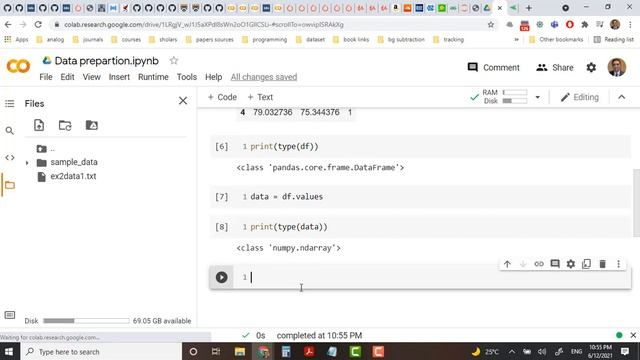
Task: Open table of contents sidebar icon
Action: click(9, 104)
